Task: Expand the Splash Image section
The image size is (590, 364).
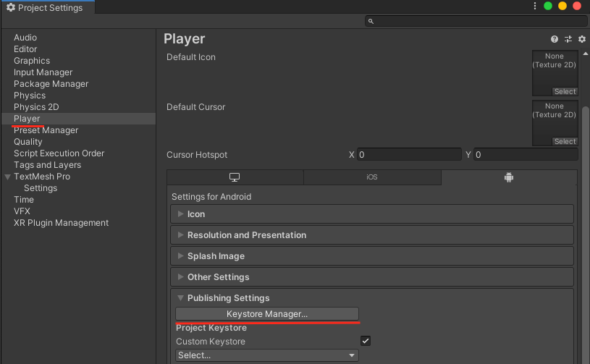Action: point(372,256)
